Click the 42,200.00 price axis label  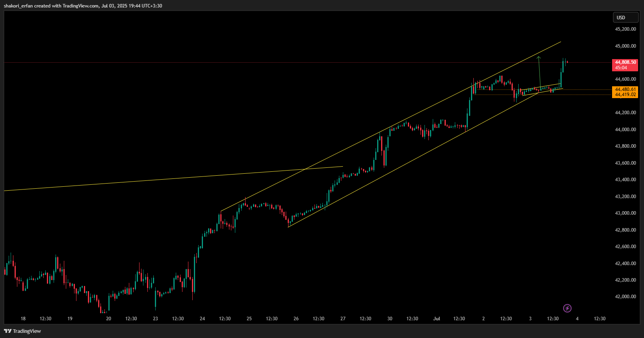click(625, 280)
